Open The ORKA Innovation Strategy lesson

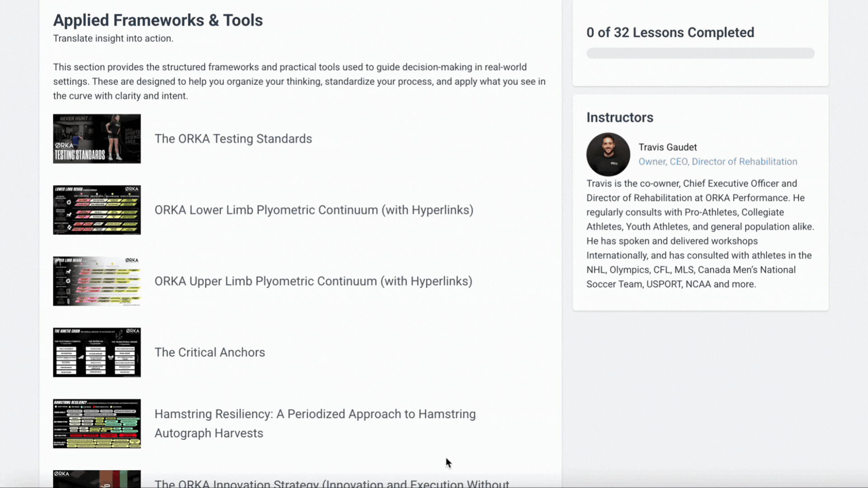332,483
